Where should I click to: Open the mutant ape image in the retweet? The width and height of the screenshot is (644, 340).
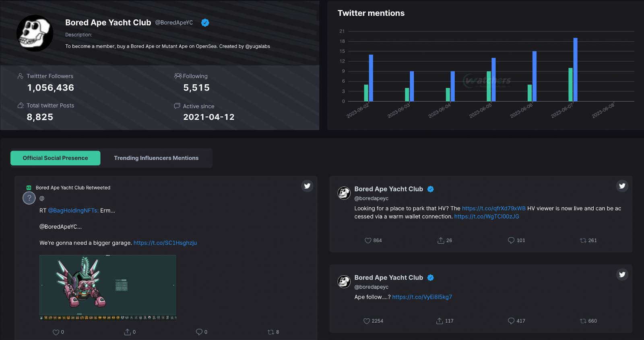(x=108, y=287)
